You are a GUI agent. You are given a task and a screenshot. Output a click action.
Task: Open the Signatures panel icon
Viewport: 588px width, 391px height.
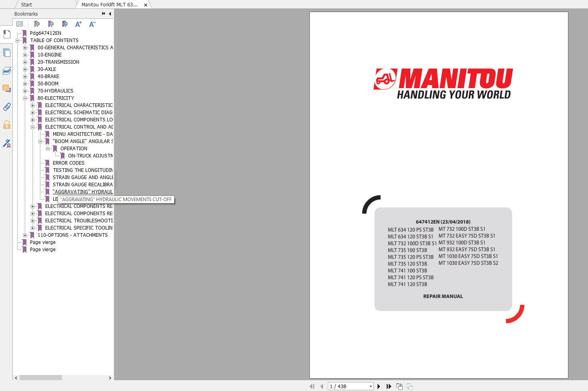[7, 143]
